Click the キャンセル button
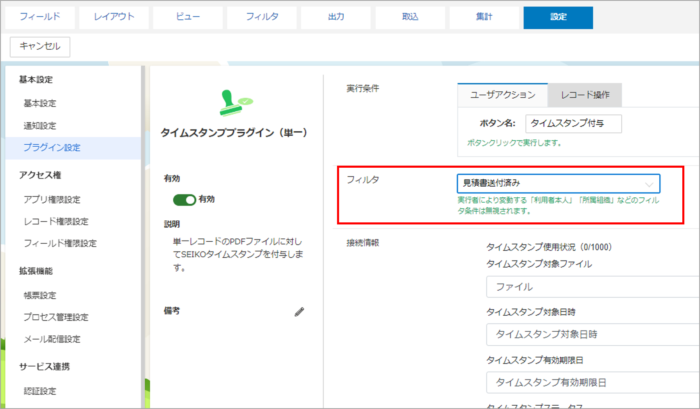 [40, 46]
